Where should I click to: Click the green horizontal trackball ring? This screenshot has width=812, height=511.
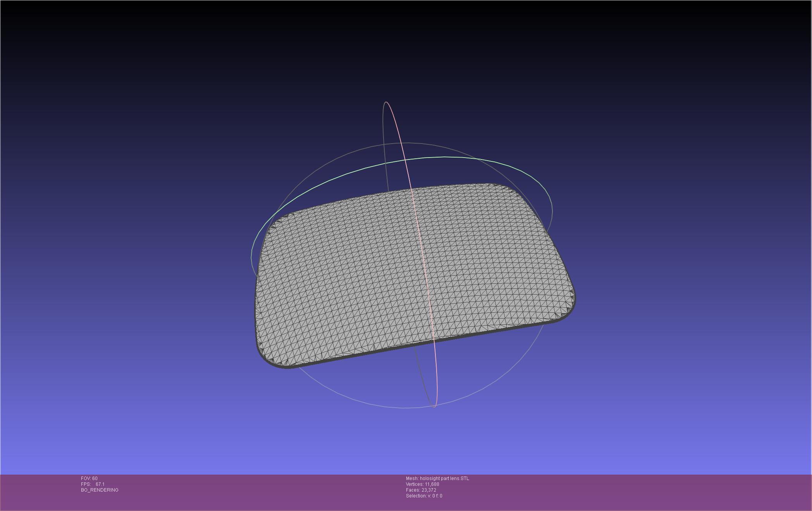pyautogui.click(x=446, y=157)
